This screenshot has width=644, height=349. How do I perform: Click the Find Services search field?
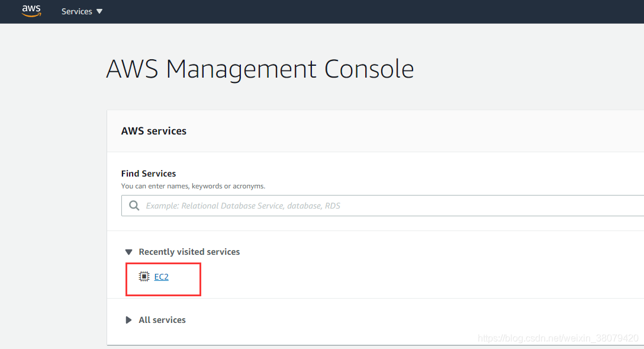[382, 206]
